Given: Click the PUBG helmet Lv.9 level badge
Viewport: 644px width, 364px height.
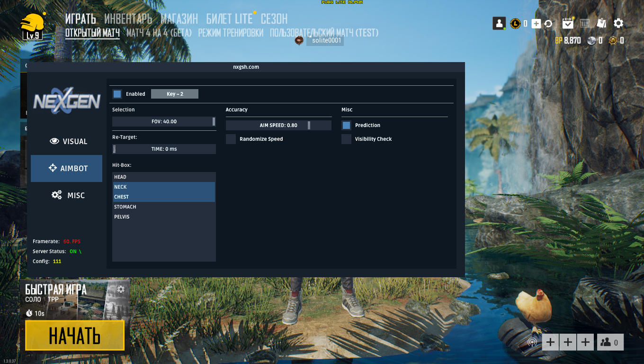Looking at the screenshot, I should point(32,27).
